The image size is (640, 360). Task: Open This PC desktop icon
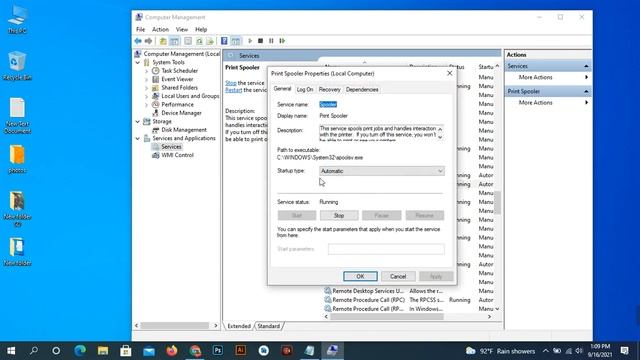pos(17,19)
